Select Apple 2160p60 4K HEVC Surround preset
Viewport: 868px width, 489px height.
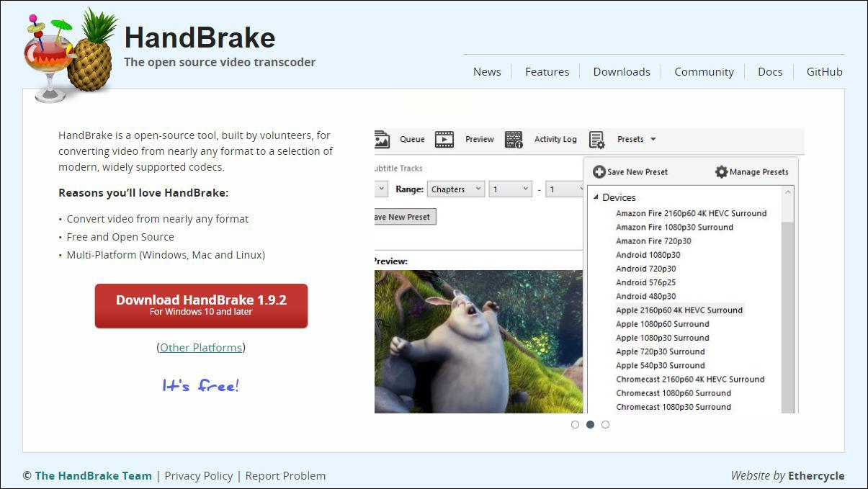tap(679, 310)
